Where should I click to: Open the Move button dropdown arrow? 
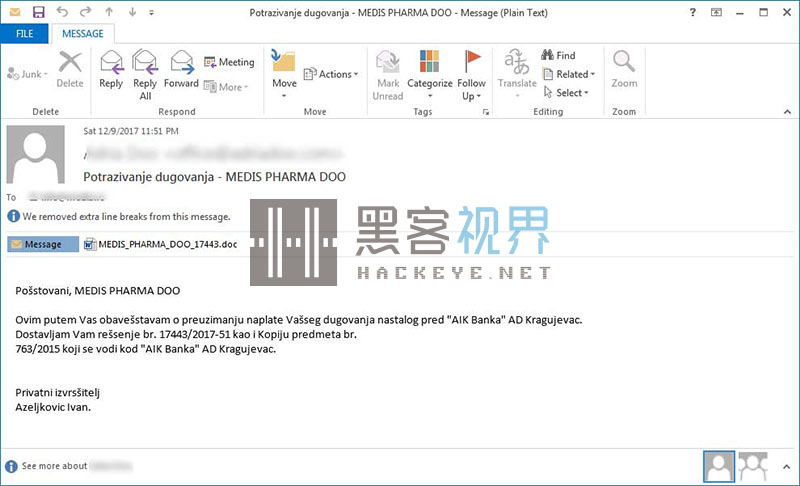pos(284,96)
